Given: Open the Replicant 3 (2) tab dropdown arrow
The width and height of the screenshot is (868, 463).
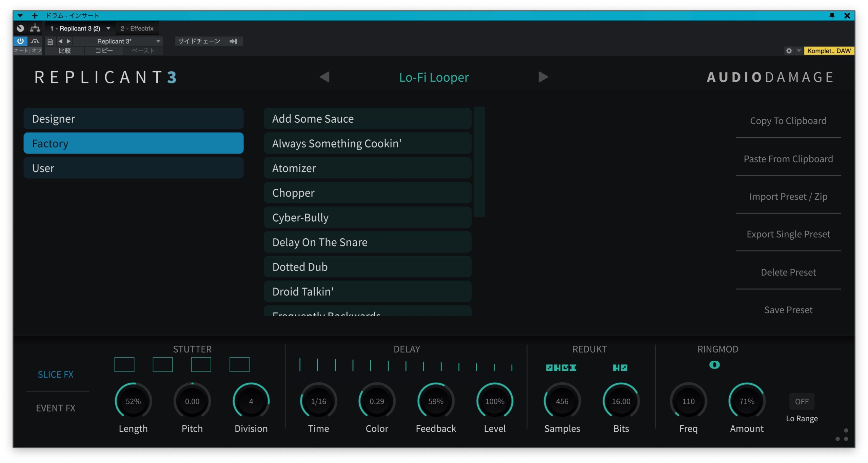Looking at the screenshot, I should pos(108,28).
